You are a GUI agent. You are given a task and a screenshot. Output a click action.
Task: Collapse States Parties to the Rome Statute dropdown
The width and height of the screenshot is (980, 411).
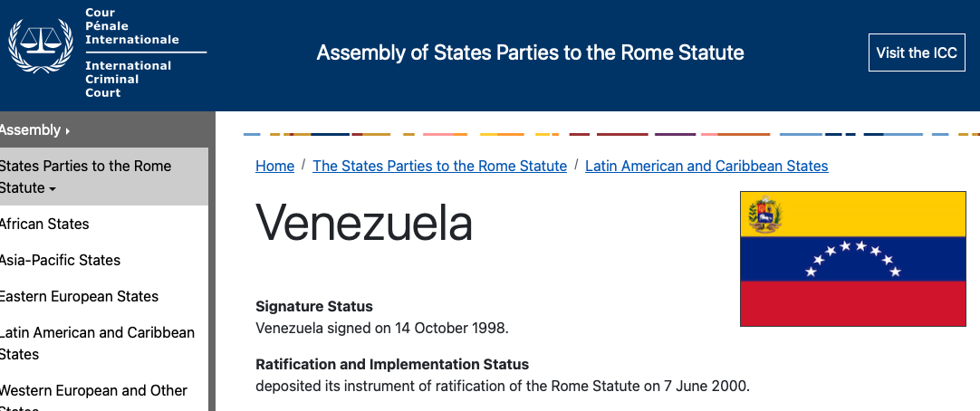click(x=53, y=189)
